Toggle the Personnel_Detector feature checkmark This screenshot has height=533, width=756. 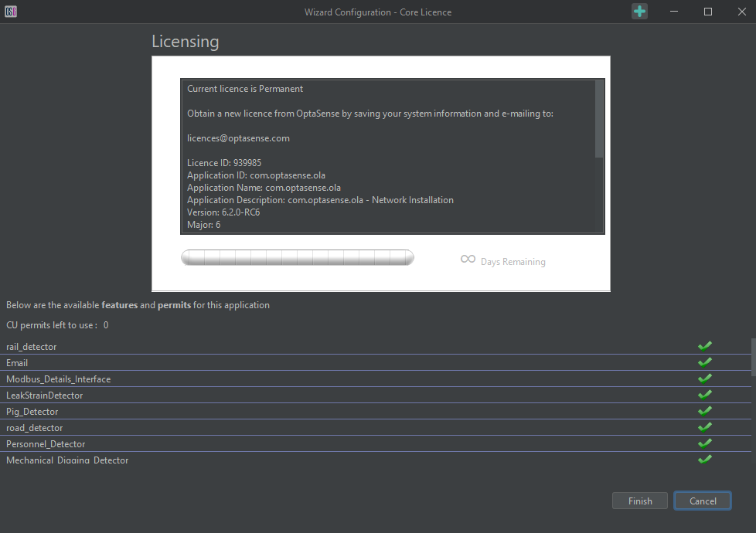[704, 443]
